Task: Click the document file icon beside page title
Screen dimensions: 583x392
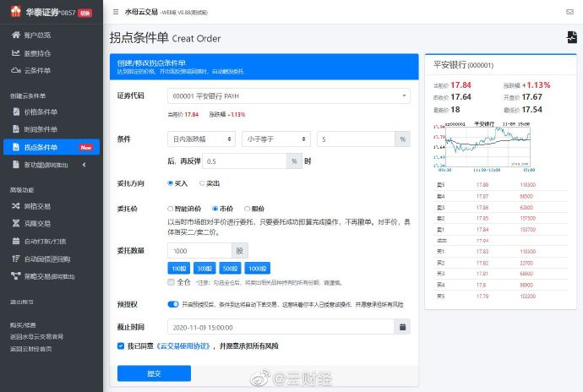Action: [x=571, y=37]
